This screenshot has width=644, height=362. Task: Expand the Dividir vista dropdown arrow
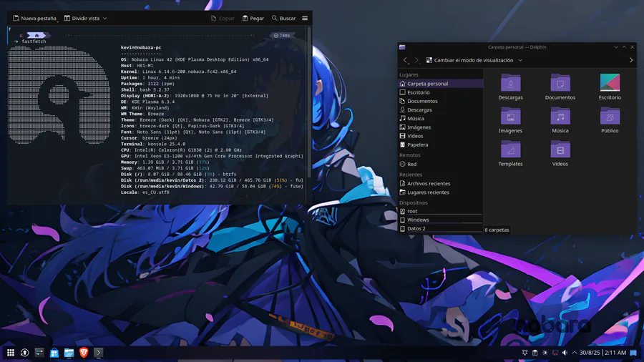tap(105, 18)
